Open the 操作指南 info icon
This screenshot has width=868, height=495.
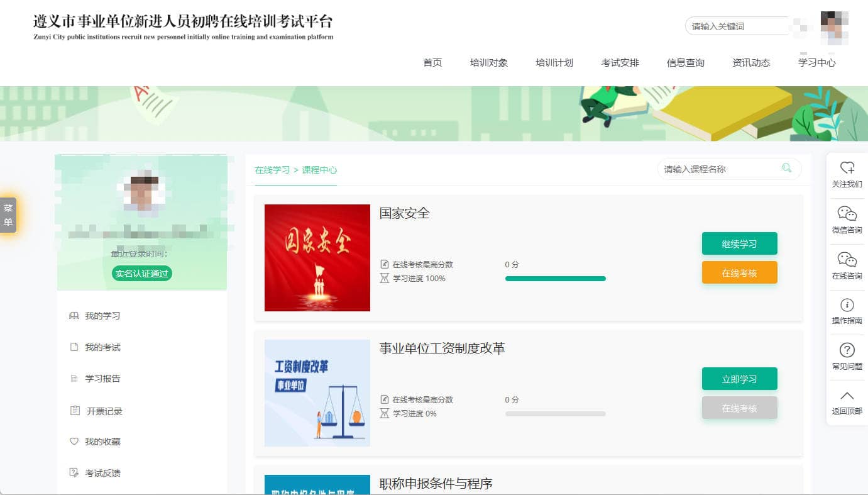point(847,305)
